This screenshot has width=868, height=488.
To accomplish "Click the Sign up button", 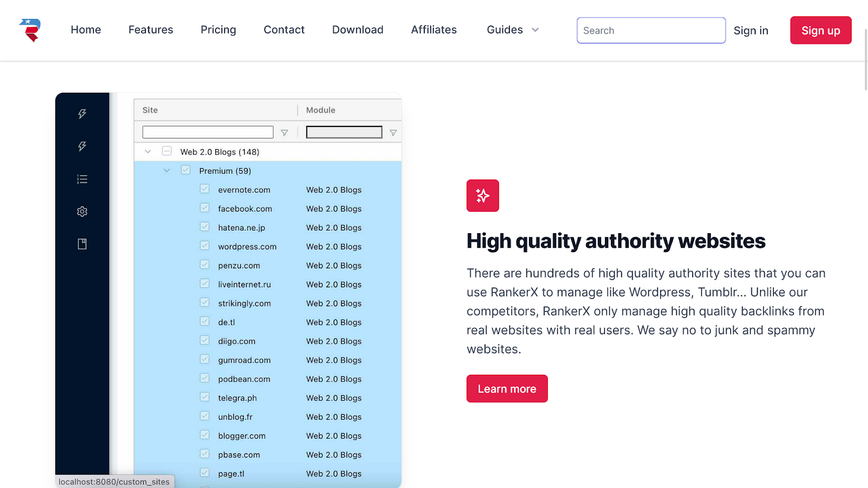I will [821, 30].
